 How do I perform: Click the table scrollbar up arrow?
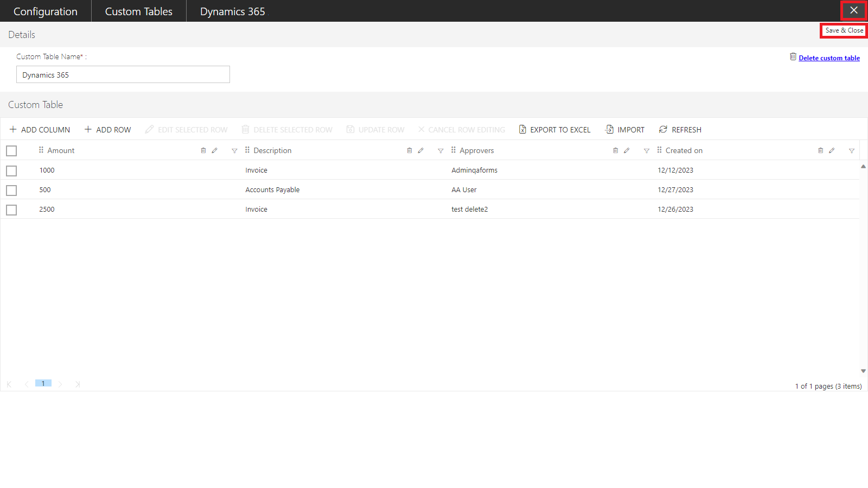(863, 167)
